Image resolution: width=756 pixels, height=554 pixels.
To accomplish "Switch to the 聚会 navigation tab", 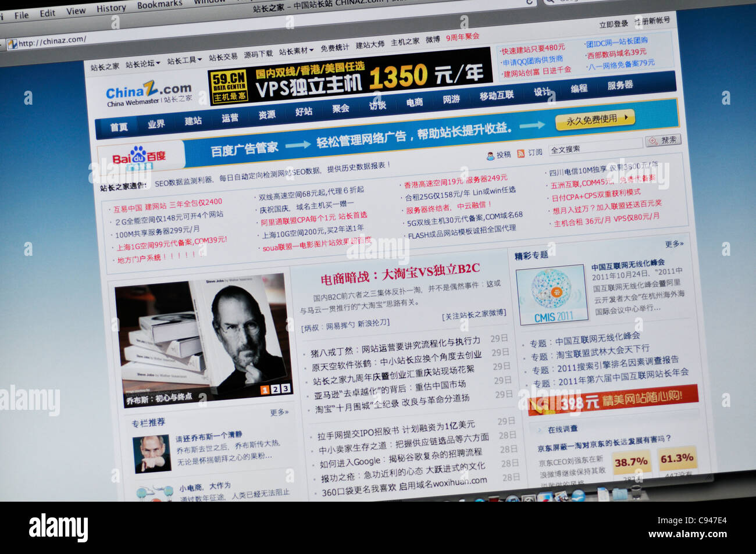I will [x=341, y=108].
